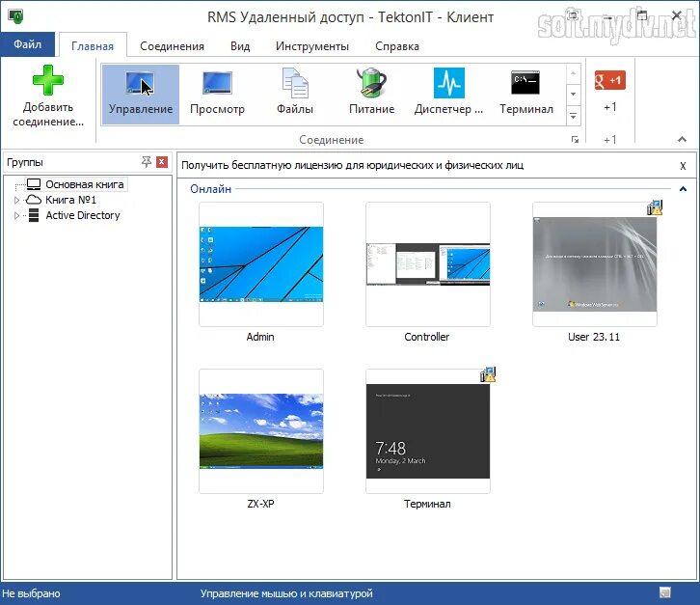The image size is (700, 605).
Task: Expand the full connection modes gallery
Action: click(x=574, y=116)
